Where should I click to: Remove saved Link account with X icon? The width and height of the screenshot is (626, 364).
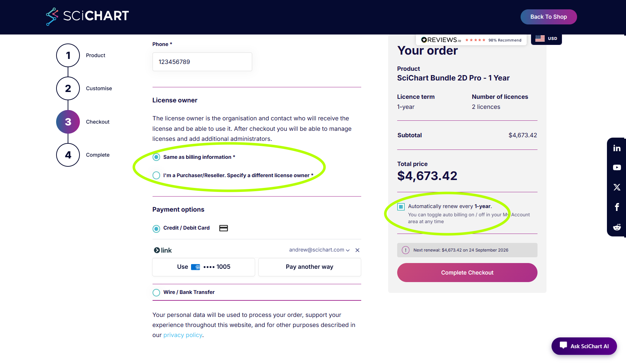[357, 250]
